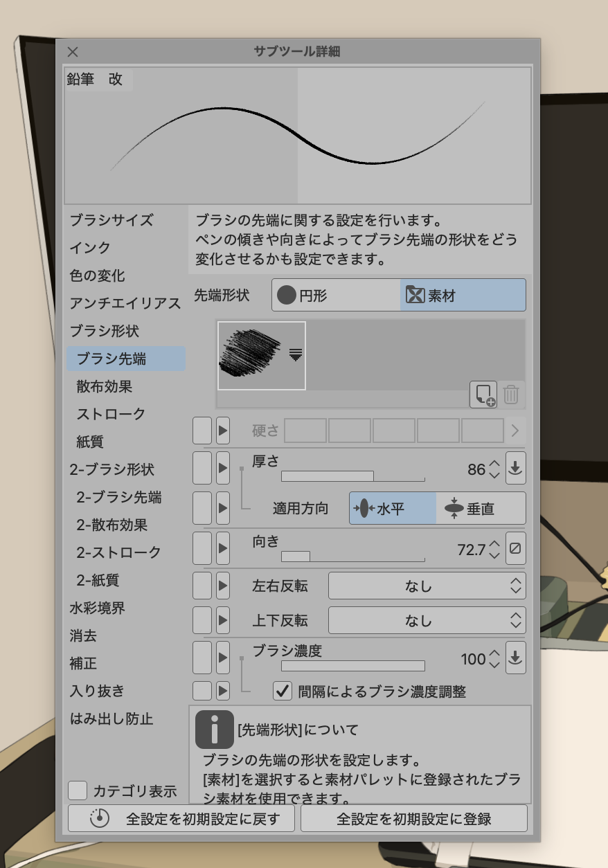Open the 上下反転 dropdown
608x868 pixels.
tap(427, 621)
